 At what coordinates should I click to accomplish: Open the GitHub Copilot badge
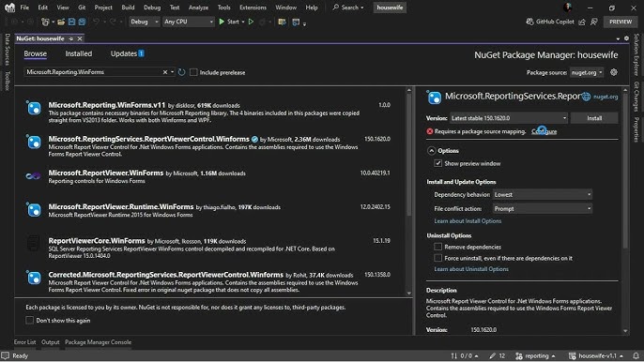click(x=550, y=22)
